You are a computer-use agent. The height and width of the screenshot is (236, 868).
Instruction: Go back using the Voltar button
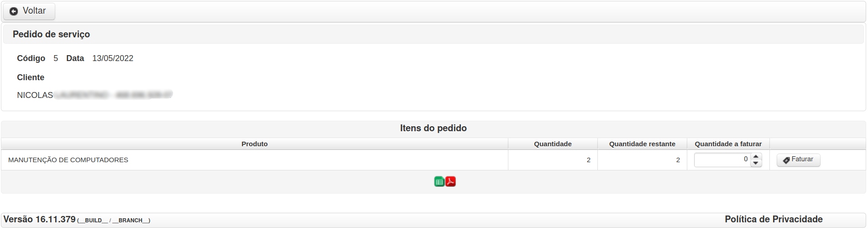point(29,11)
